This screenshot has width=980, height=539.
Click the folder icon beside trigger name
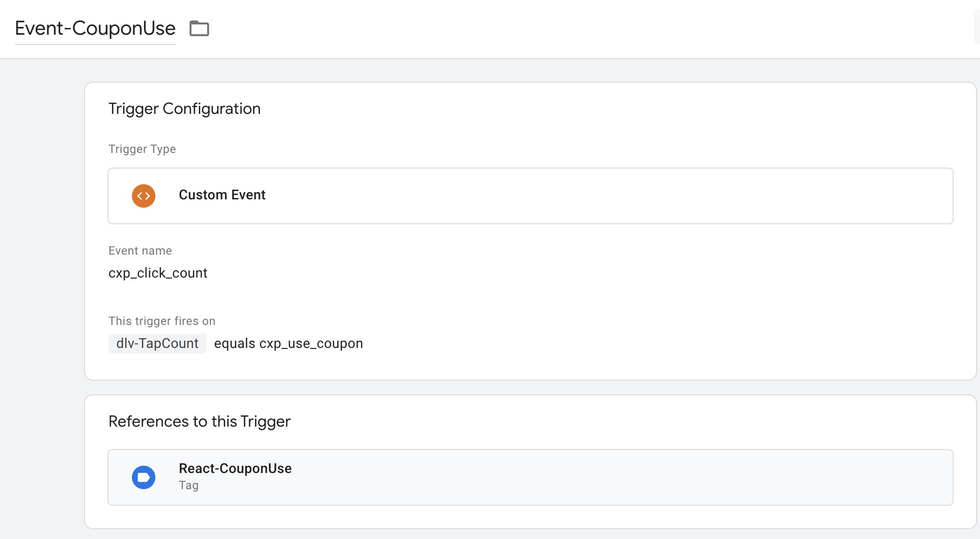[x=199, y=28]
